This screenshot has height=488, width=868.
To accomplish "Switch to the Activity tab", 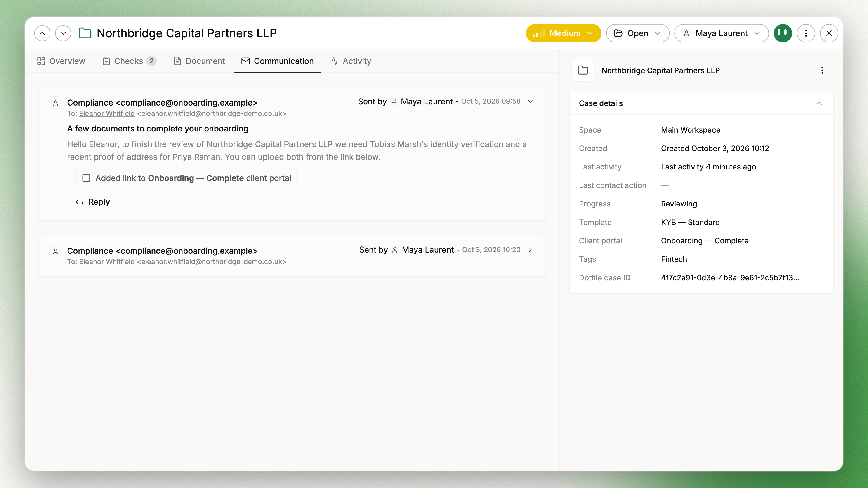I will coord(351,61).
